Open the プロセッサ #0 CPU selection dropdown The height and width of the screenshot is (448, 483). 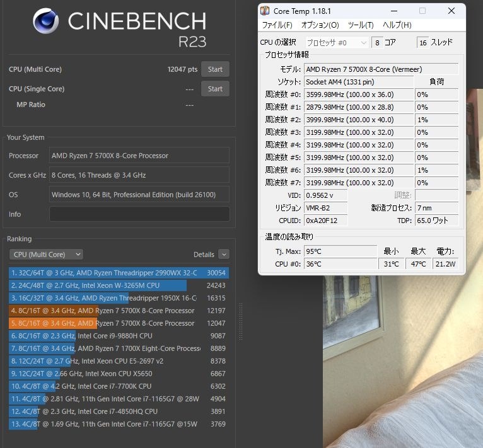pyautogui.click(x=337, y=42)
